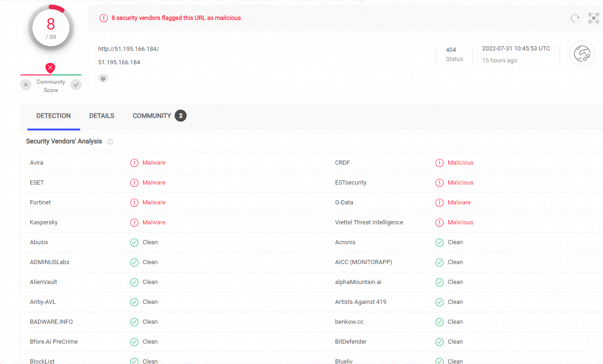Click the Abusix vendor name
Screen dimensions: 603x364
coord(39,242)
